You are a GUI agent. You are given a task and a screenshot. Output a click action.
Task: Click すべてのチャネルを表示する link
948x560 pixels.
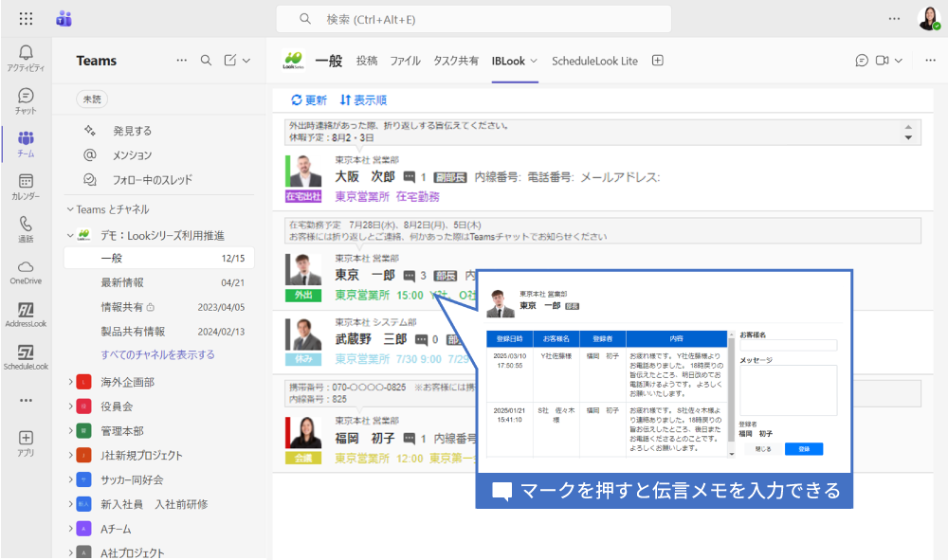(157, 354)
